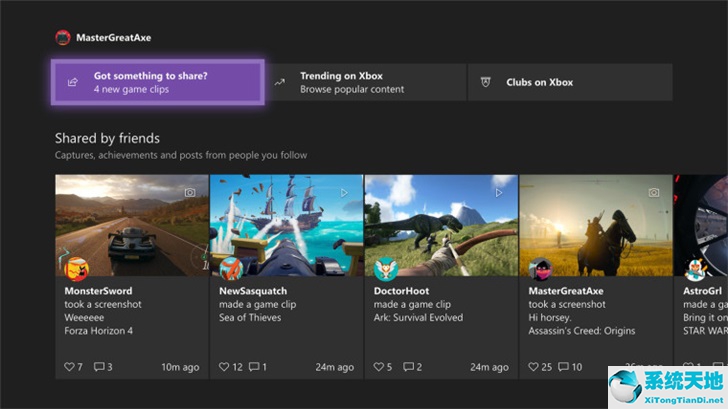Open the Forza Horizon 4 screenshot thumbnail

tap(132, 225)
